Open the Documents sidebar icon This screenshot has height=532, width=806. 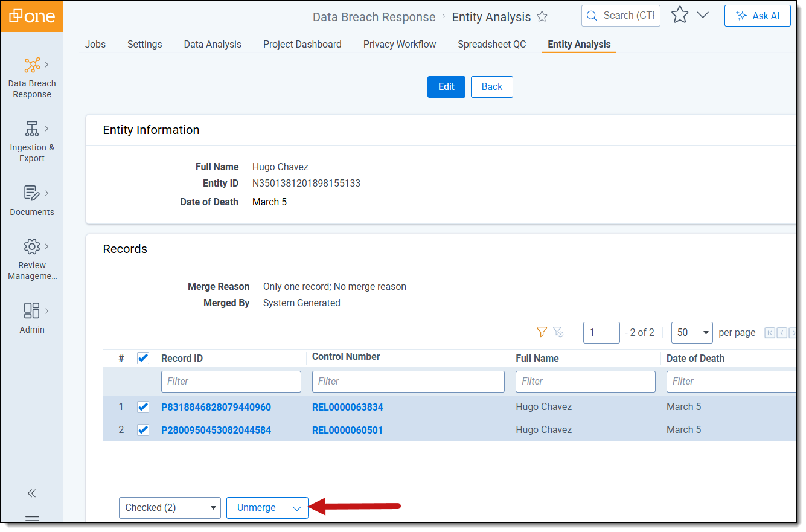[32, 193]
